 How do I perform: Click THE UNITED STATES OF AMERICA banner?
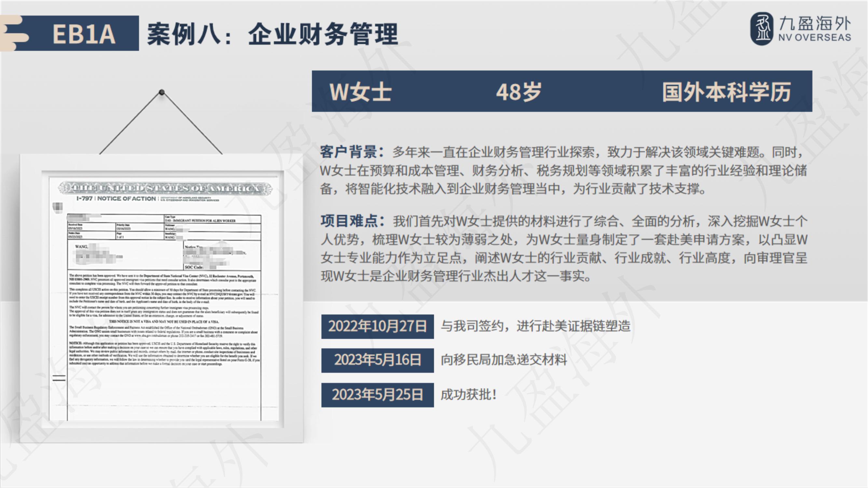pyautogui.click(x=164, y=188)
